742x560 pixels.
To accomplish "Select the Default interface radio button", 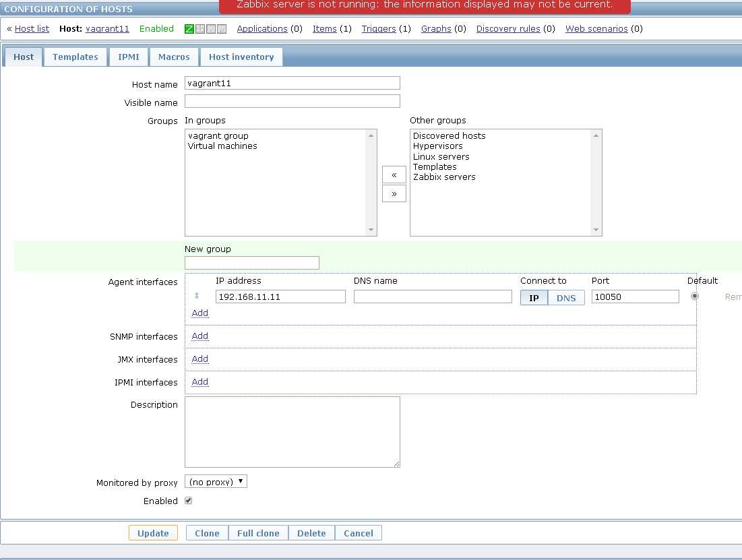I will [694, 296].
